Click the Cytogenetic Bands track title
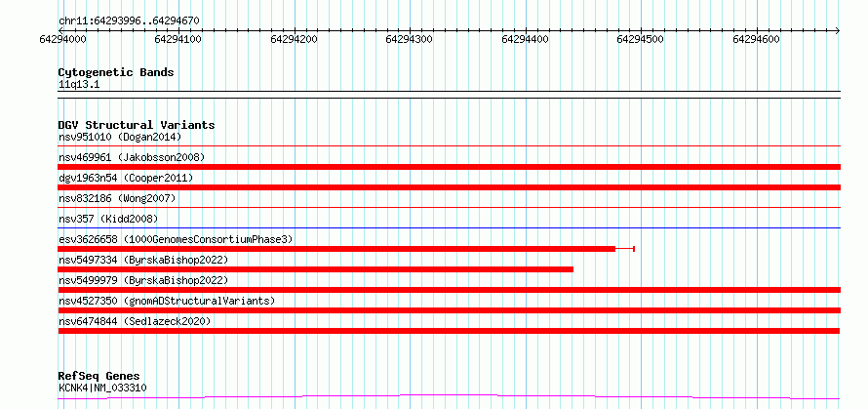 click(116, 72)
